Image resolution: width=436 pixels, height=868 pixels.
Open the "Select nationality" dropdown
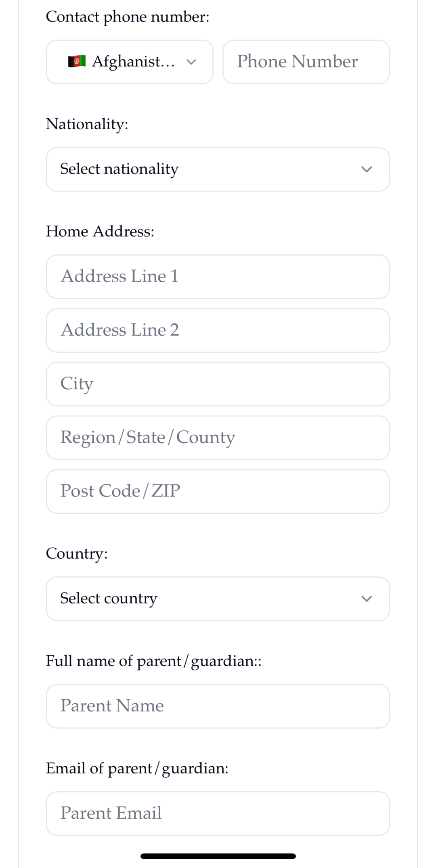coord(218,169)
